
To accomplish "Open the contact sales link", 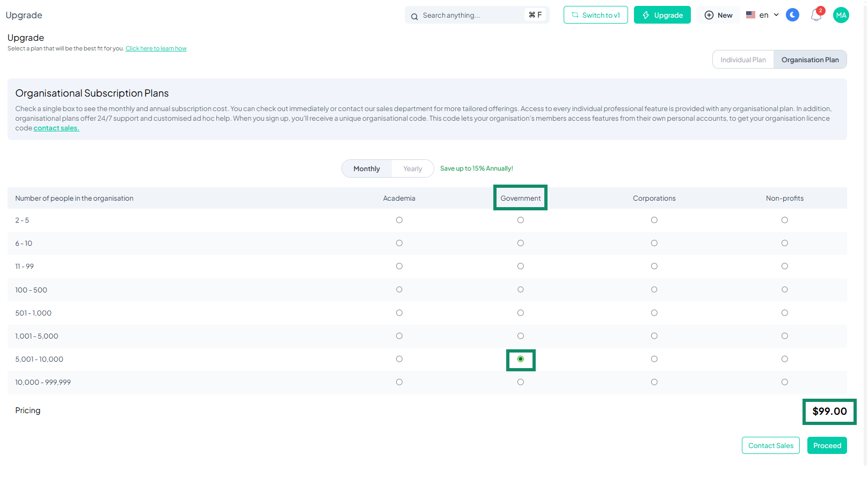I will 56,128.
